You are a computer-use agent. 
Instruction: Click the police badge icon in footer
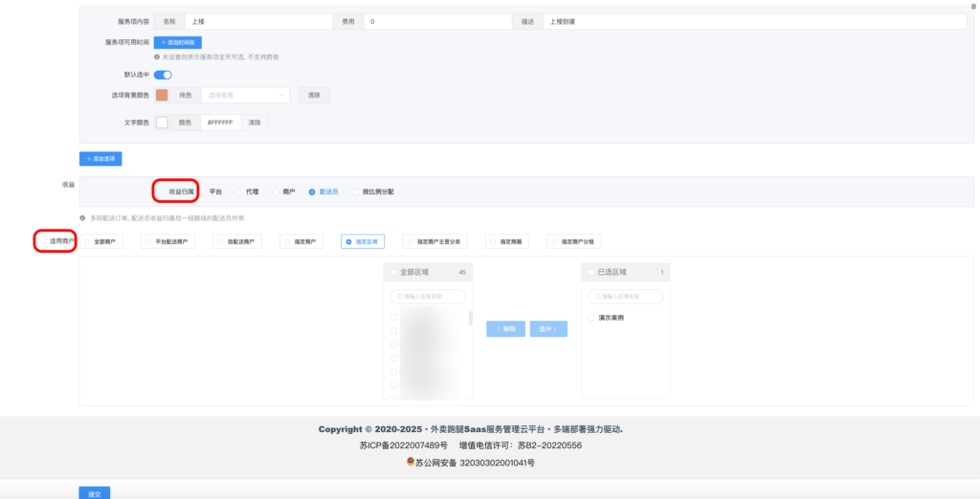[x=410, y=462]
